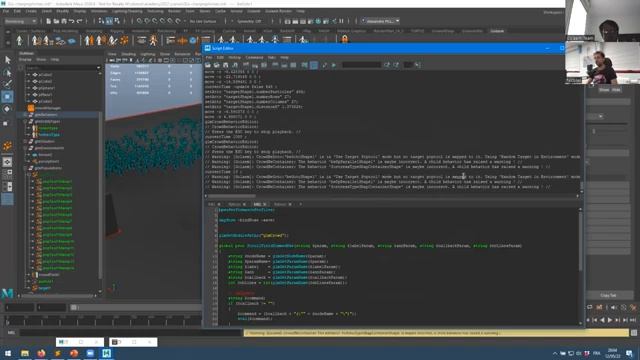Switch Script Editor to Show Input only

pos(284,65)
